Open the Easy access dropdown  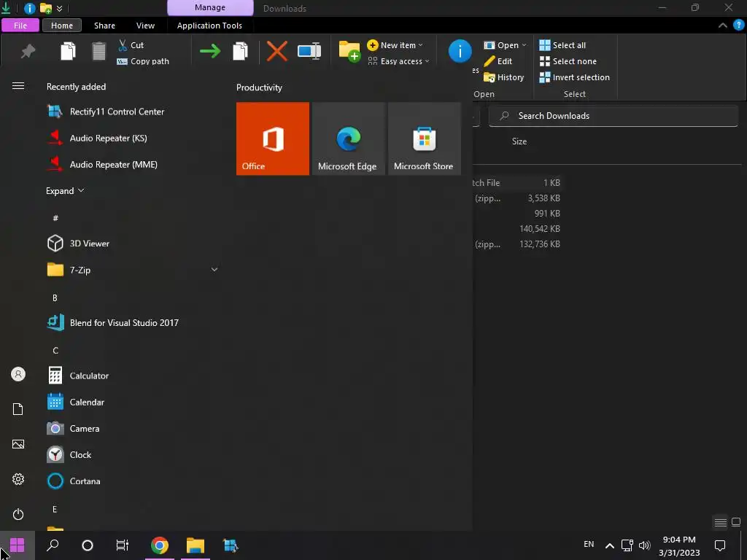pos(398,61)
